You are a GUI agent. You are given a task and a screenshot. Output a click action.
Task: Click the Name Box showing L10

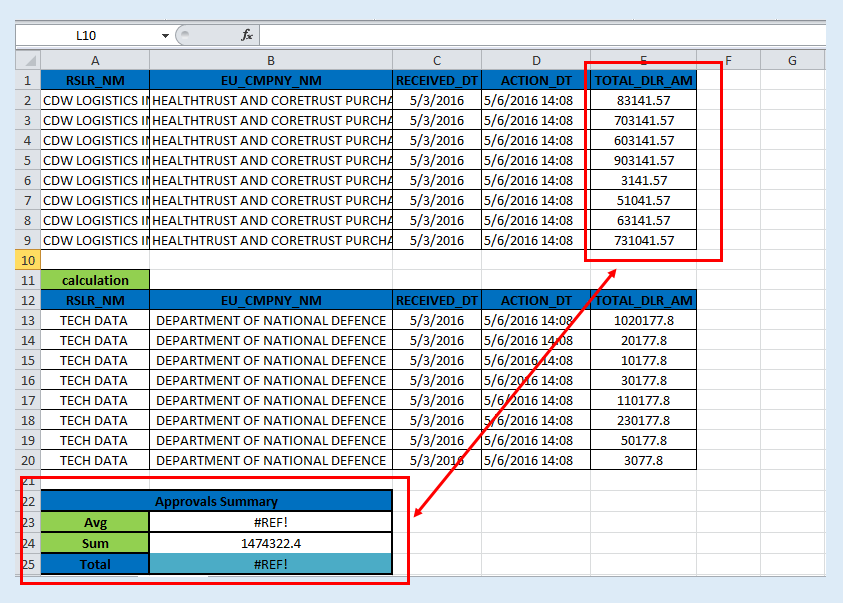tap(86, 35)
